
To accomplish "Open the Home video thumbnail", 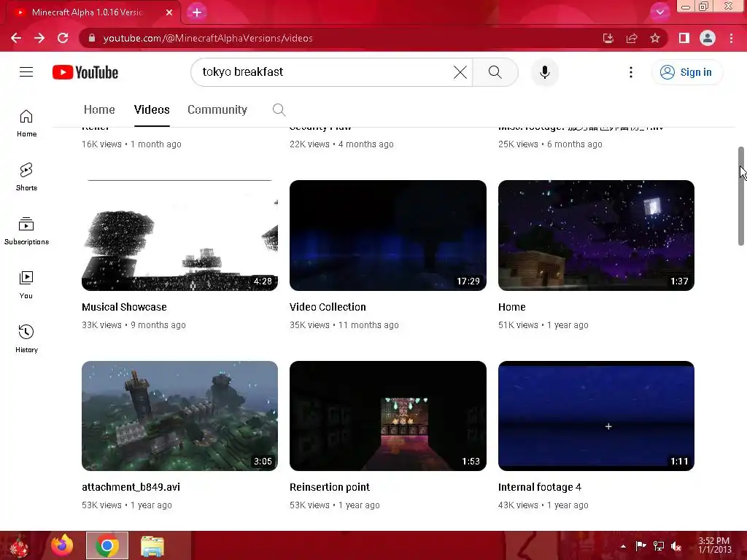I will pyautogui.click(x=596, y=236).
